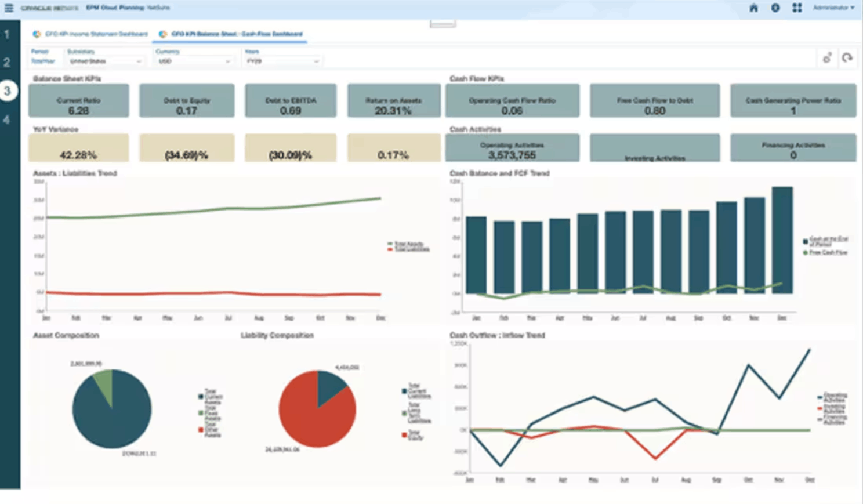Open the Subsidiary dropdown showing United States

(106, 61)
